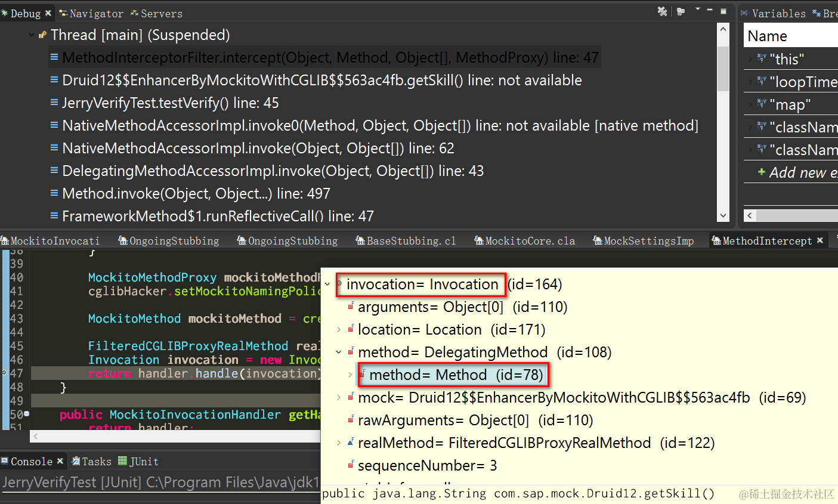Click MockitoInvocationHandler type in line 50
838x504 pixels.
point(195,415)
